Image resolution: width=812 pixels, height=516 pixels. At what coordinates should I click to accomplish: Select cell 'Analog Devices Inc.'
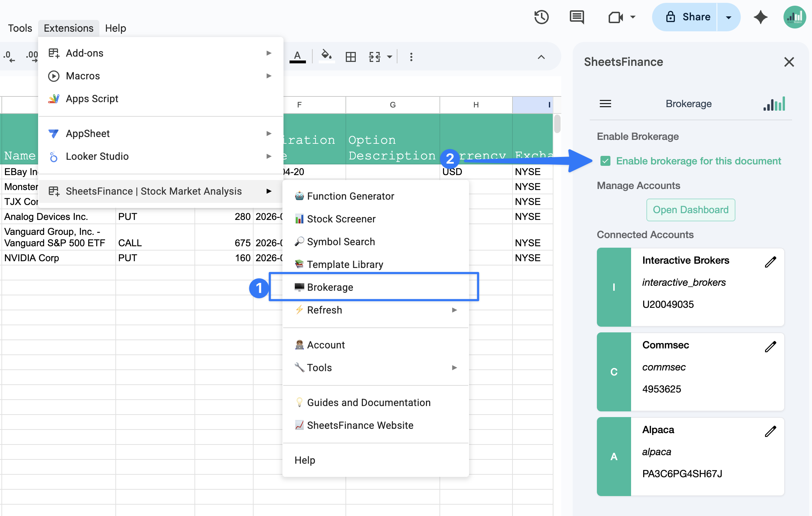point(59,217)
